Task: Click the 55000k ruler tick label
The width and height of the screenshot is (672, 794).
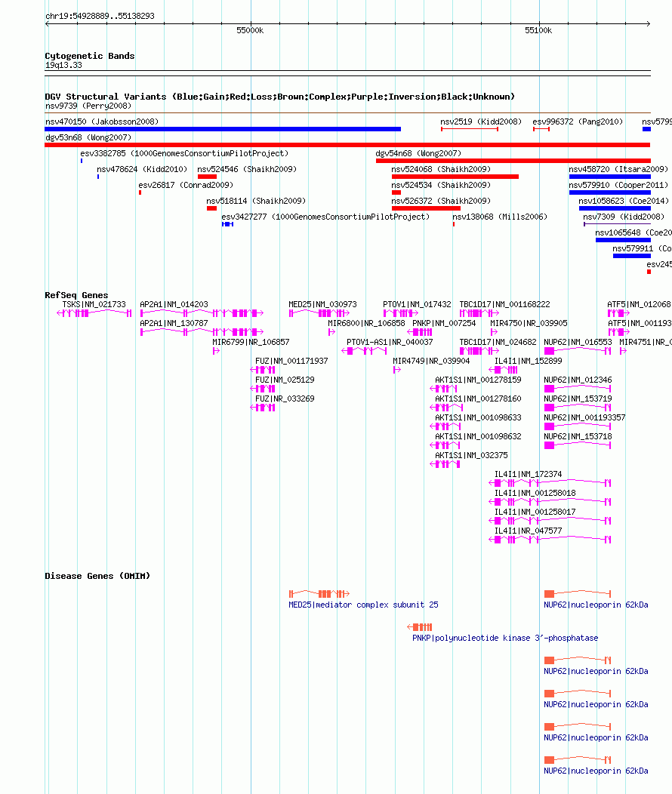Action: (x=250, y=30)
